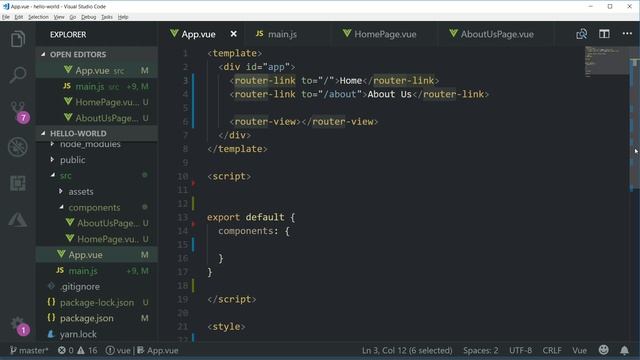Open the Tasks menu
The height and width of the screenshot is (360, 640).
click(107, 17)
